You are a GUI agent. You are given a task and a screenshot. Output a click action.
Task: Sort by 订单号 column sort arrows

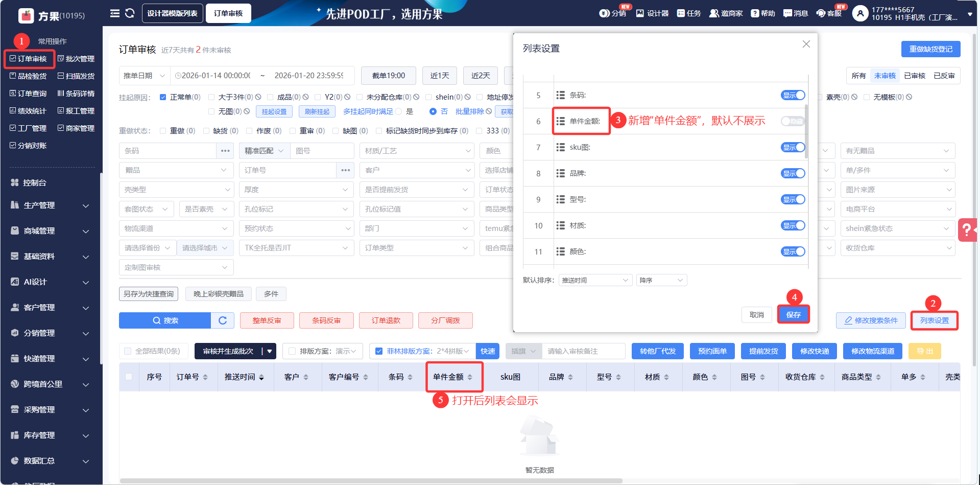[205, 377]
